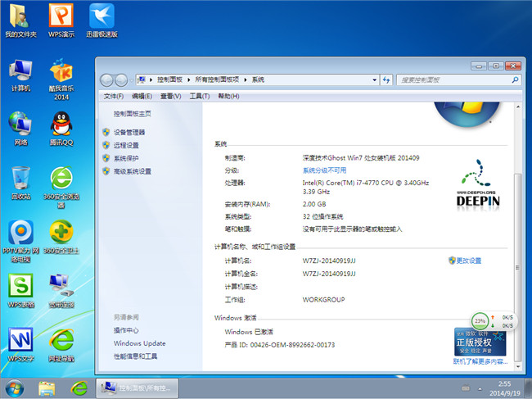Select the 宽带连接 desktop icon
The width and height of the screenshot is (532, 399).
(61, 291)
